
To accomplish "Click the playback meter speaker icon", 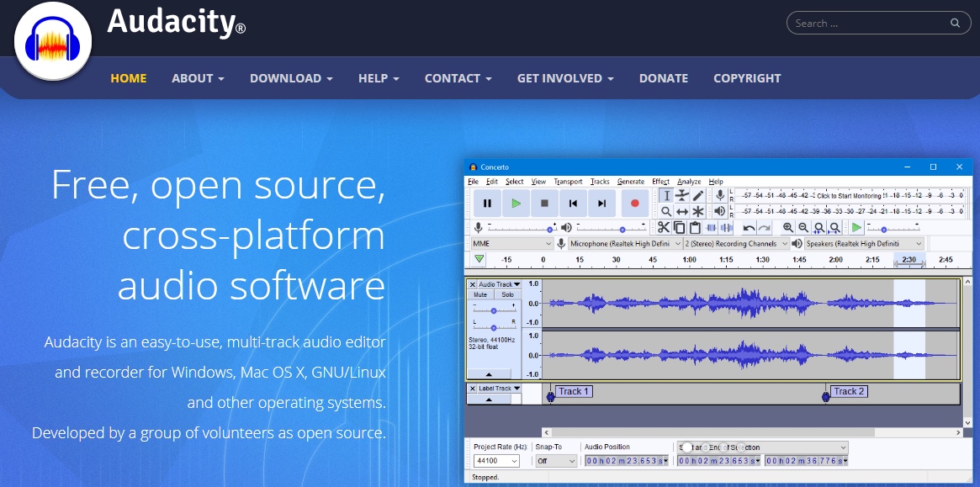I will click(x=720, y=211).
